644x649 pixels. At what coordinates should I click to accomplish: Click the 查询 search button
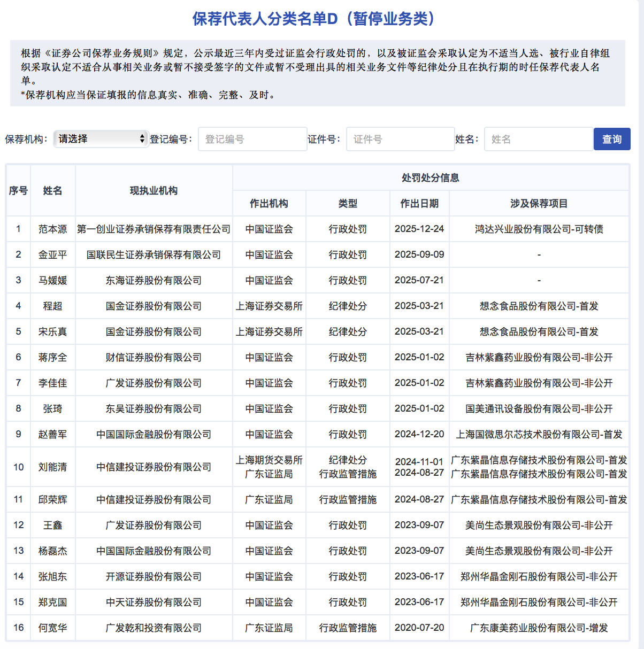[611, 138]
